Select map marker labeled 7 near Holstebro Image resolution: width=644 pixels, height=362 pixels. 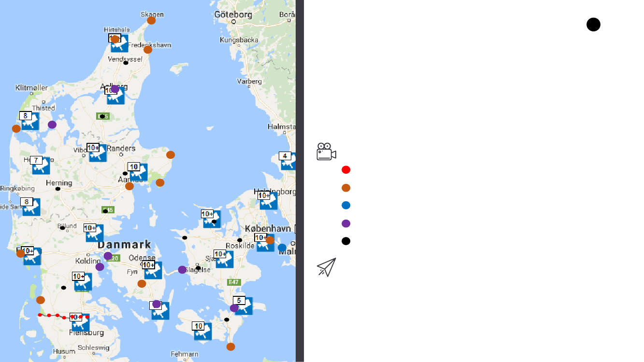click(x=41, y=165)
